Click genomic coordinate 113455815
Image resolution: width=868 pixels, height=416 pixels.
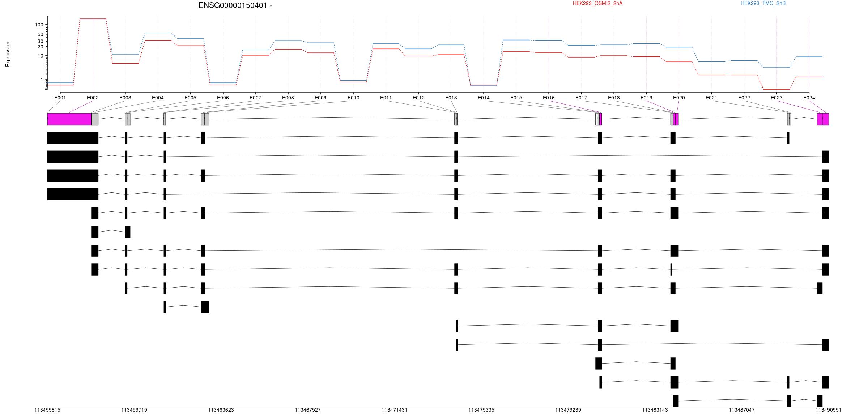pos(47,410)
